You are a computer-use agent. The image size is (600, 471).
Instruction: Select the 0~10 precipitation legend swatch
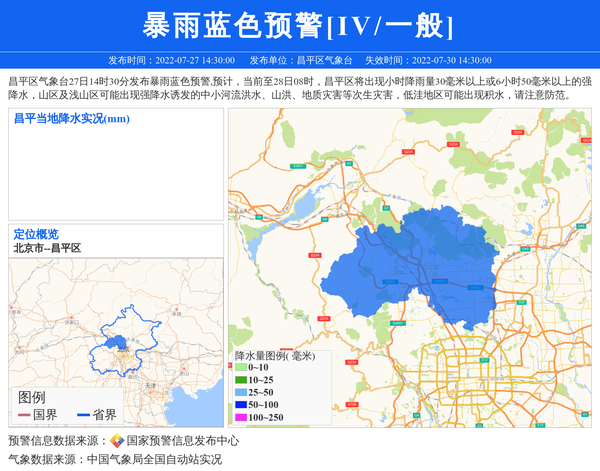(240, 369)
